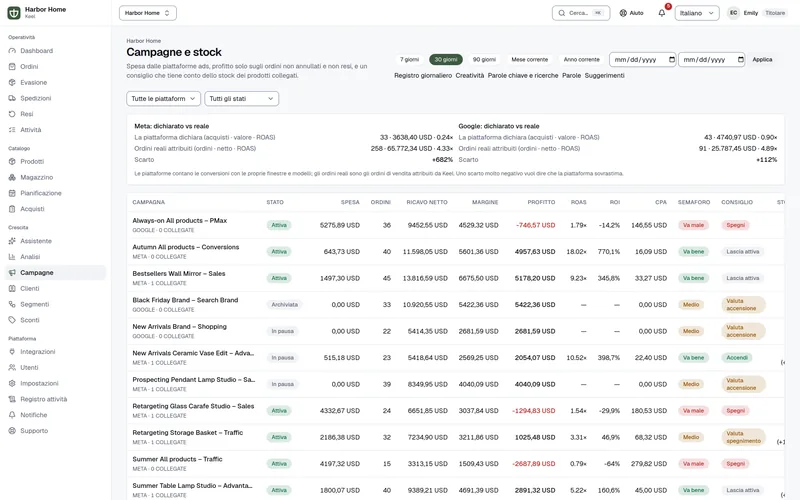Open campaign Summer All products – Traffic

[x=177, y=460]
